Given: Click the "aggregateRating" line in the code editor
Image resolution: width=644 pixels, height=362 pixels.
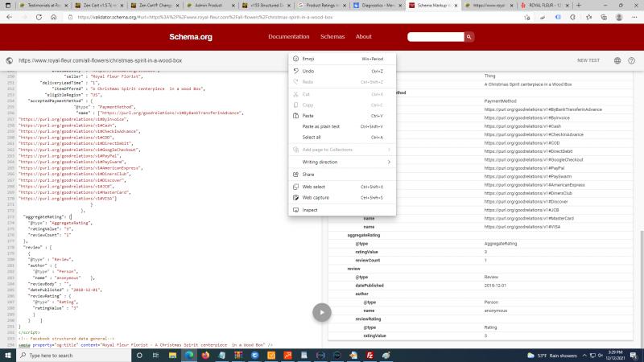Looking at the screenshot, I should (x=47, y=216).
